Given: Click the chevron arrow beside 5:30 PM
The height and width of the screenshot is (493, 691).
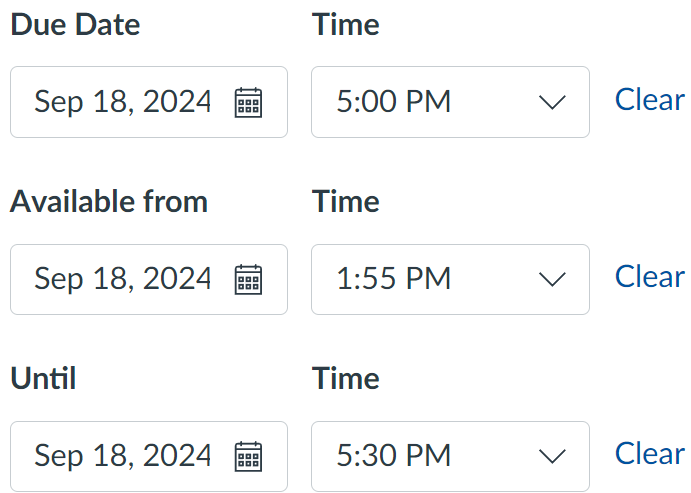Looking at the screenshot, I should [552, 456].
